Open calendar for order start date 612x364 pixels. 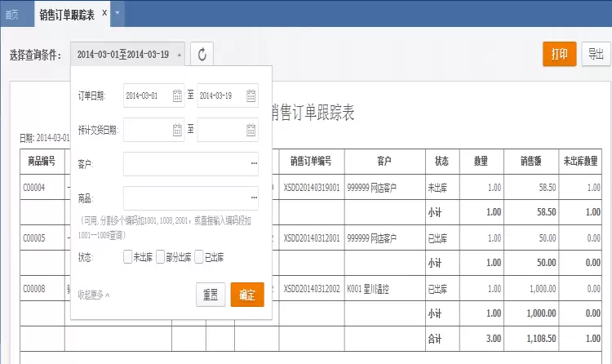(177, 95)
